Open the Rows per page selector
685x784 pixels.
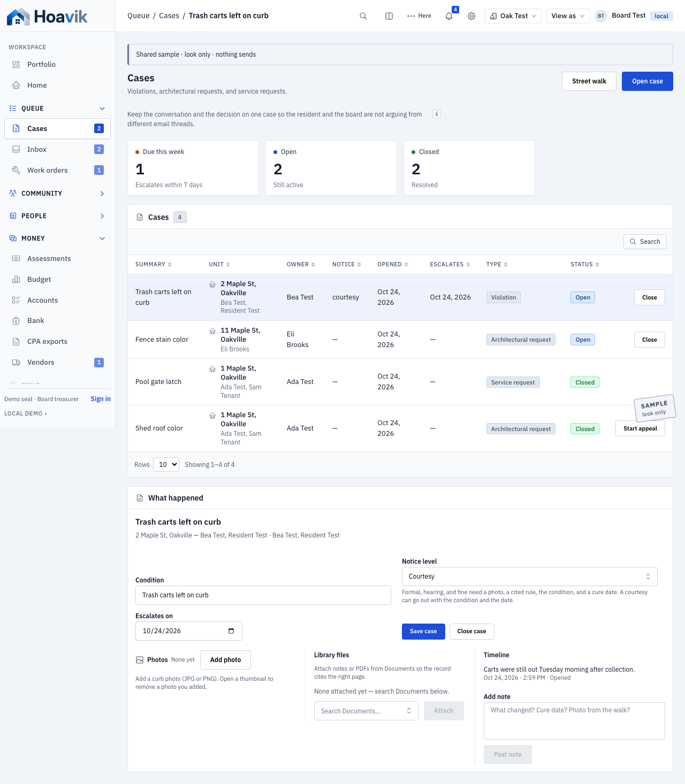pos(166,465)
